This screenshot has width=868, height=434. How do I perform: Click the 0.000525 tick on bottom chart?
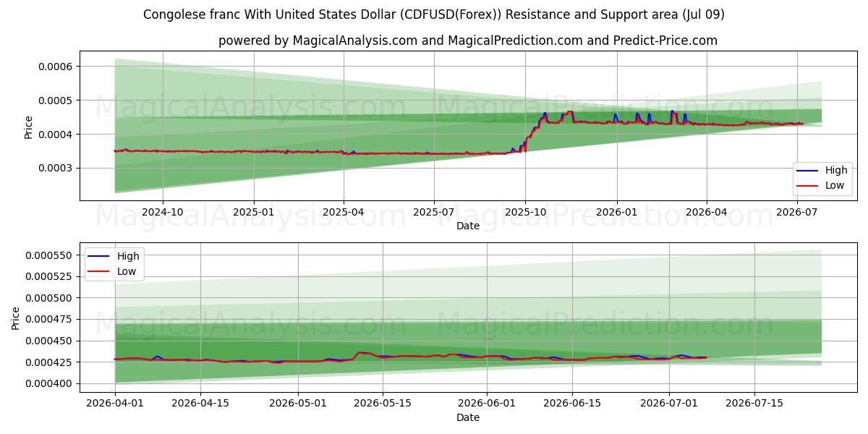pos(50,277)
